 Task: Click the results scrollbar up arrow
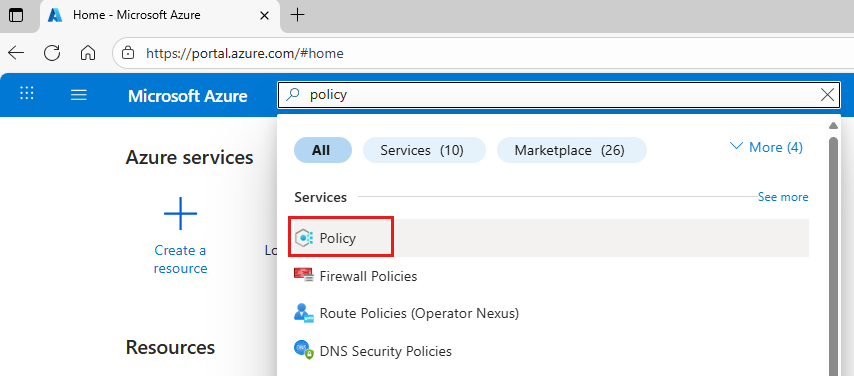pos(833,126)
